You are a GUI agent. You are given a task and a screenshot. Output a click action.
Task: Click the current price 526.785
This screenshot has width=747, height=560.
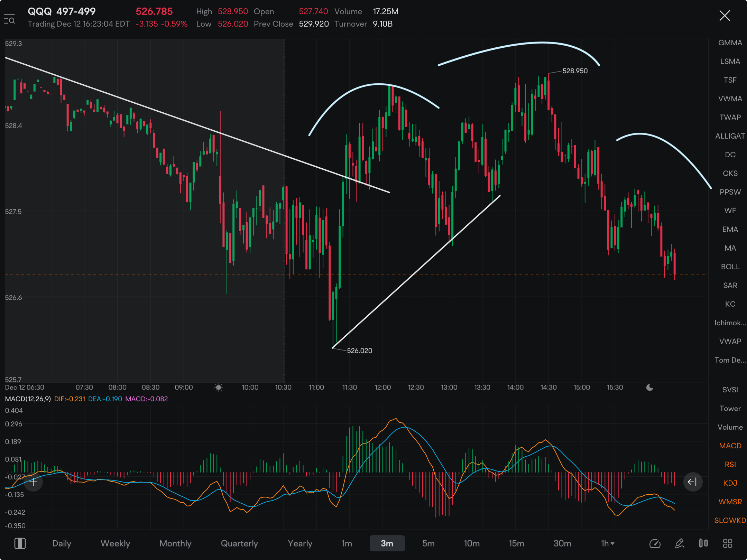coord(154,11)
